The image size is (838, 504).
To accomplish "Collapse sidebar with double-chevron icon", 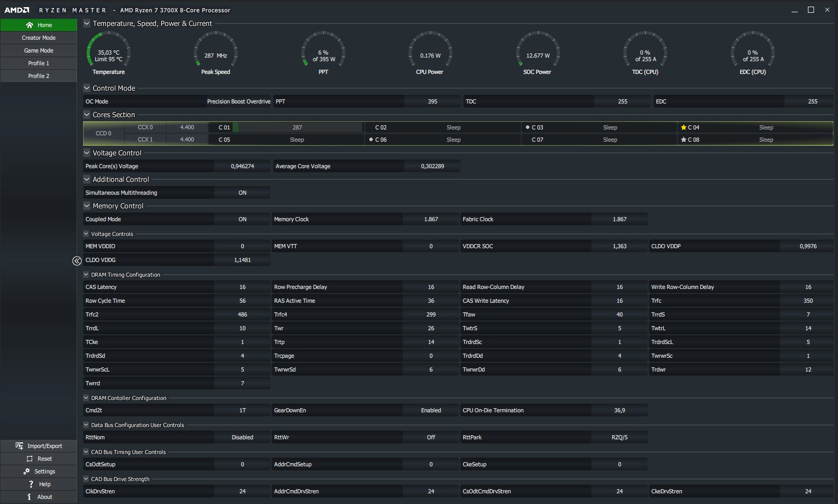I will point(77,261).
